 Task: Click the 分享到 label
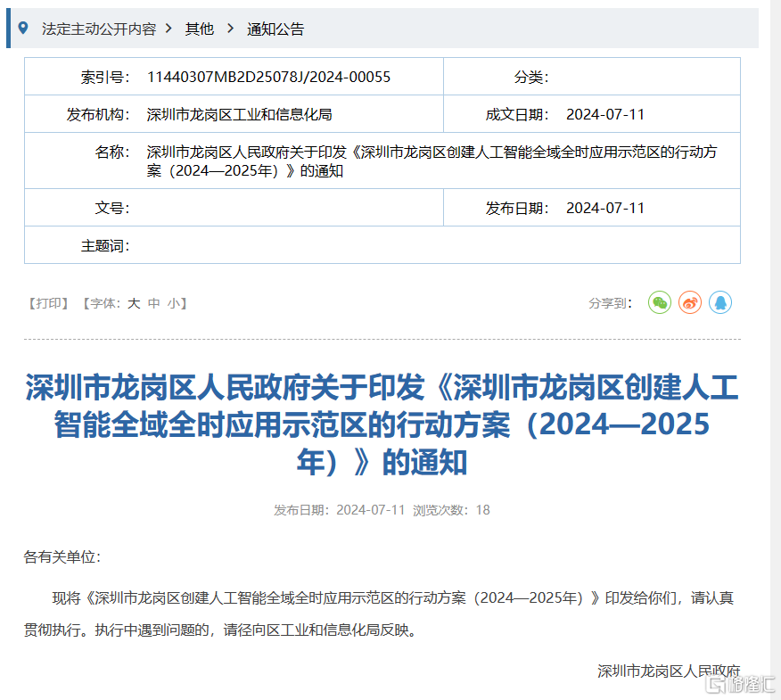[x=610, y=303]
